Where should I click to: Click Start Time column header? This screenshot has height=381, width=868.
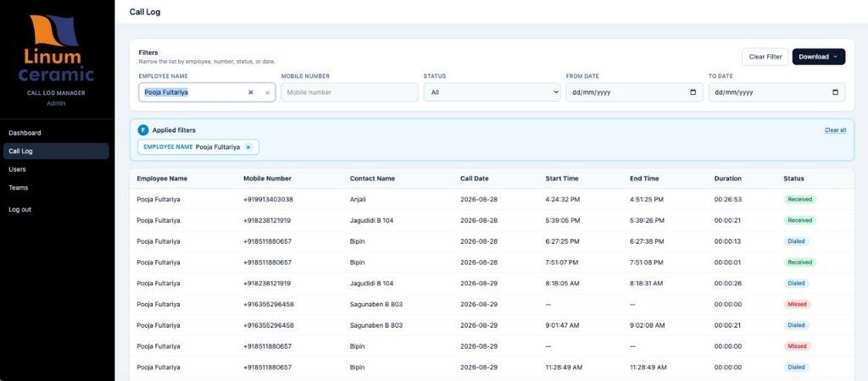(x=562, y=179)
